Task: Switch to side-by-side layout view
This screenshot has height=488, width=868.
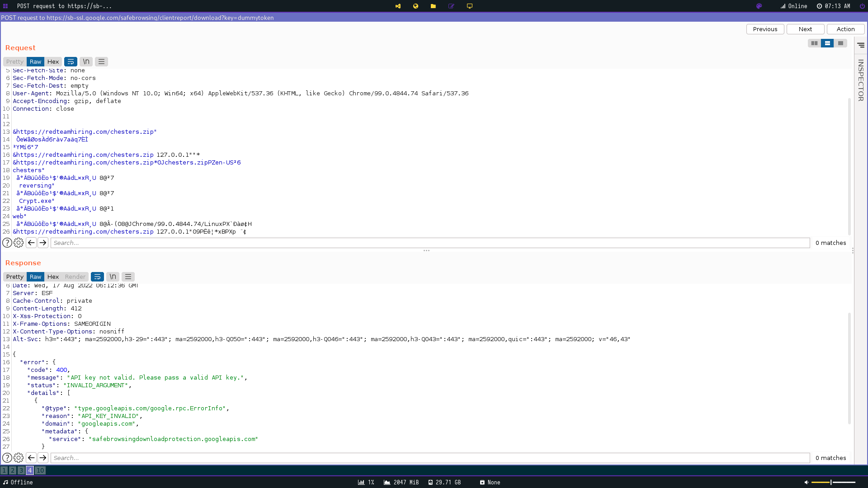Action: (x=814, y=43)
